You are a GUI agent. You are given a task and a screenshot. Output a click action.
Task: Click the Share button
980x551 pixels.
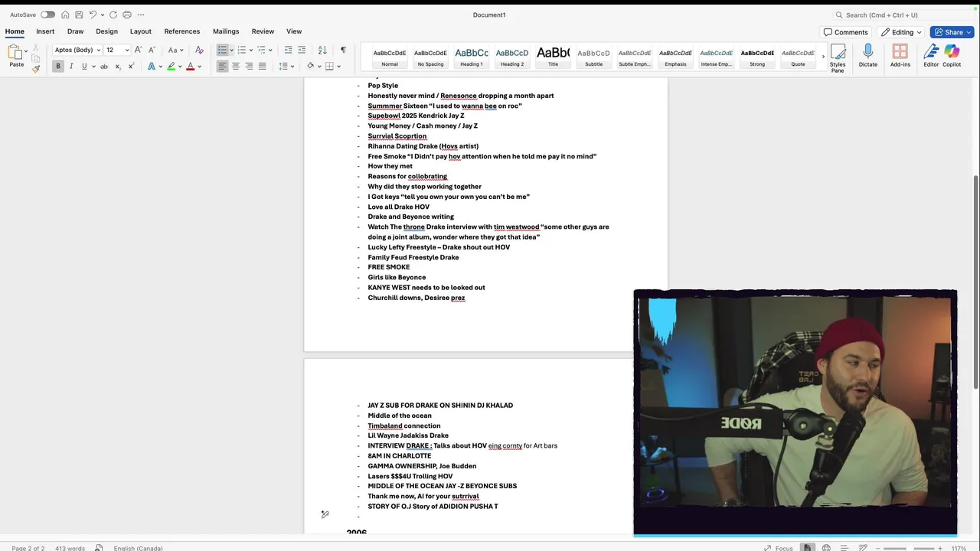pos(952,32)
